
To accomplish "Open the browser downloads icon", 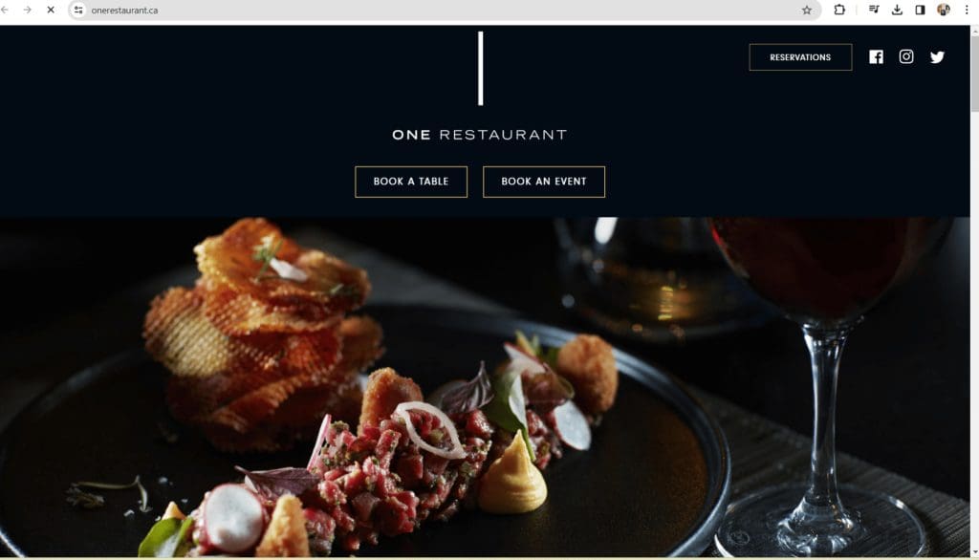I will click(897, 10).
